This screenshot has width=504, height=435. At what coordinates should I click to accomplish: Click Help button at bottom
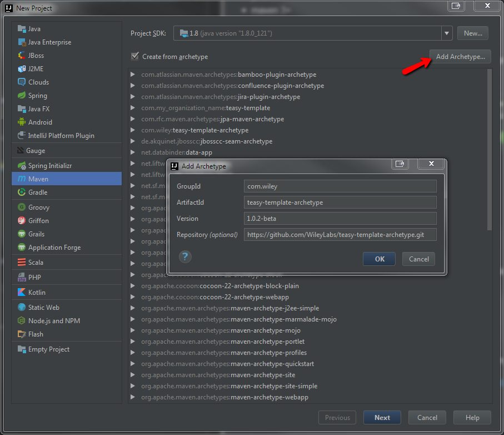pos(472,418)
